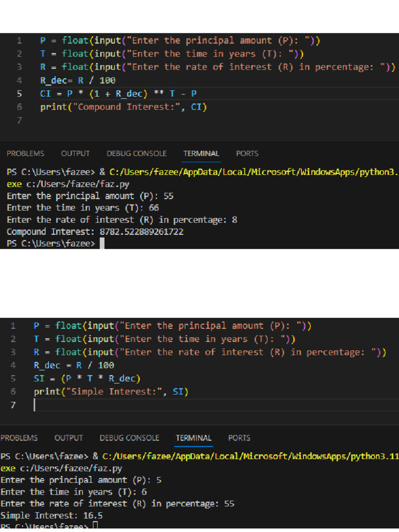This screenshot has height=532, width=399.
Task: Select TERMINAL tab in the upper panel
Action: [201, 154]
